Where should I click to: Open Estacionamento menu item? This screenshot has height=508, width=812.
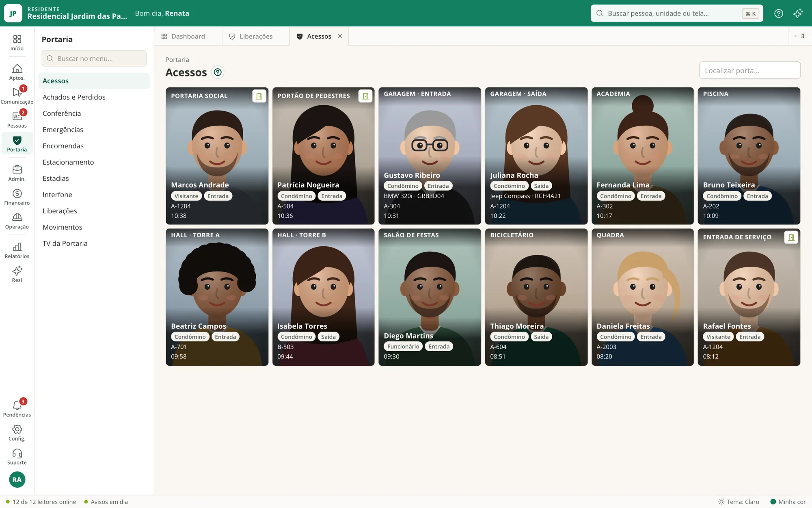(x=94, y=162)
